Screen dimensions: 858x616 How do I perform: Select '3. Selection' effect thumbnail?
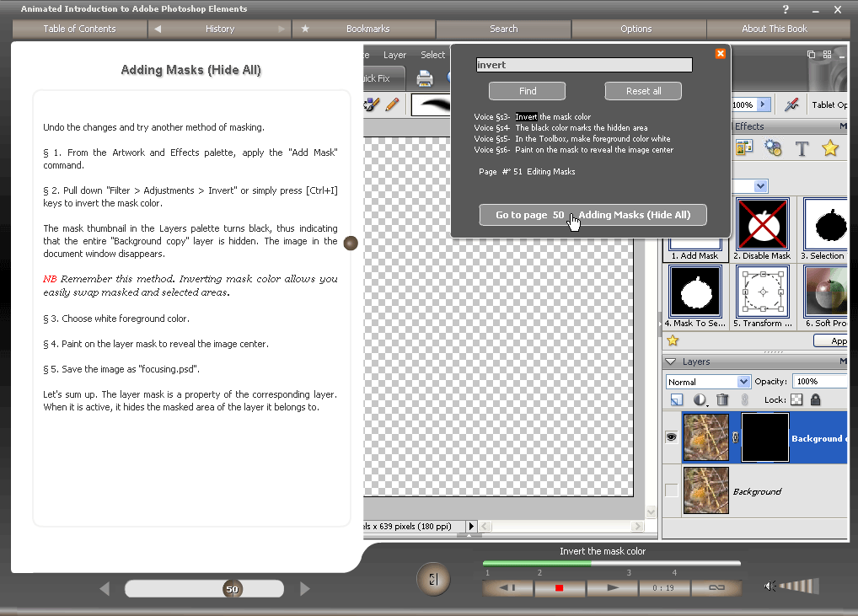click(825, 225)
